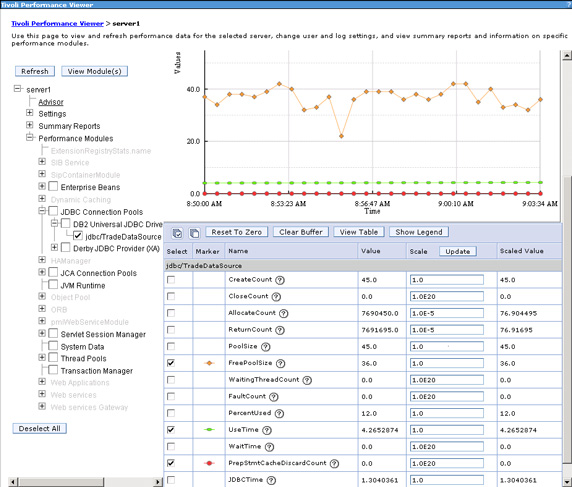572x487 pixels.
Task: Uncheck the FreePoolSize row checkbox
Action: click(x=171, y=363)
